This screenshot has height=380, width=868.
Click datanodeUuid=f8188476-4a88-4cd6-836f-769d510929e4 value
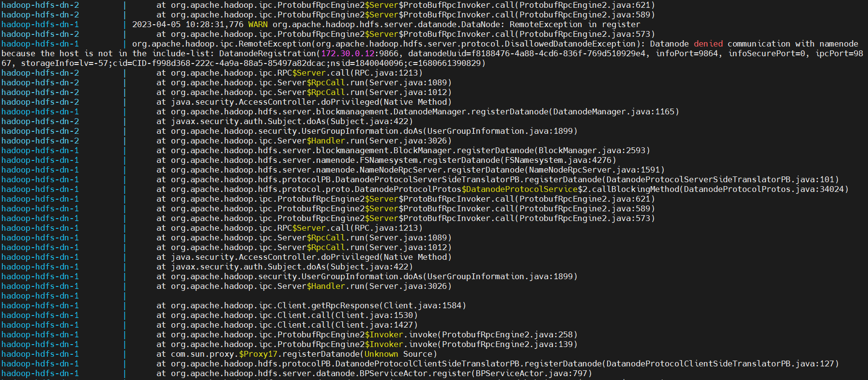(527, 53)
